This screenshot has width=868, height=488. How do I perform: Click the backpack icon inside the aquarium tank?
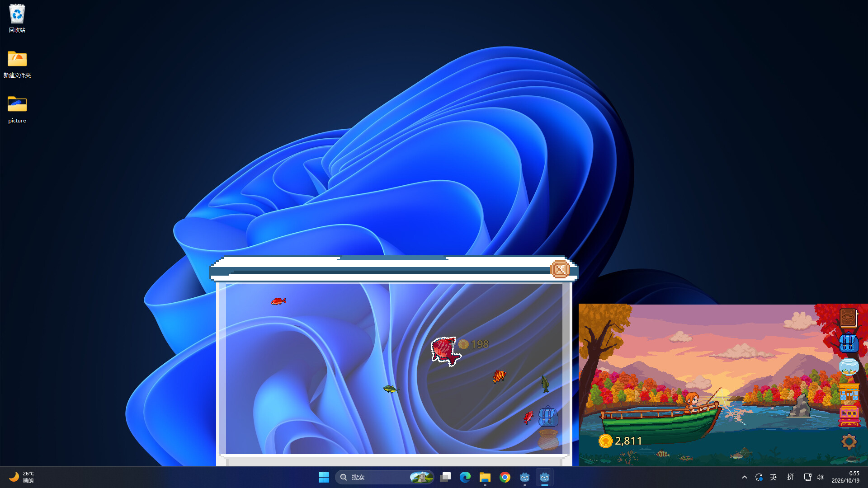[548, 417]
